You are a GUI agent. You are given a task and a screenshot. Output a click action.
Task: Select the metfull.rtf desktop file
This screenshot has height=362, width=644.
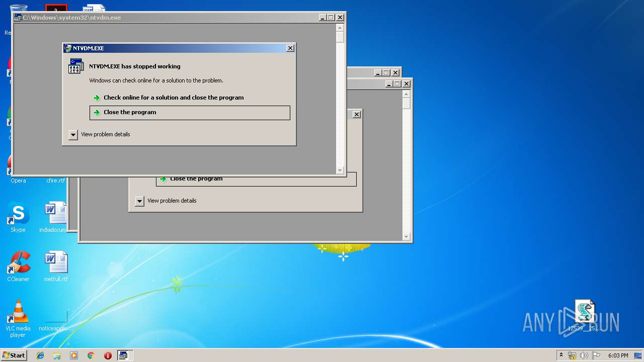click(55, 266)
